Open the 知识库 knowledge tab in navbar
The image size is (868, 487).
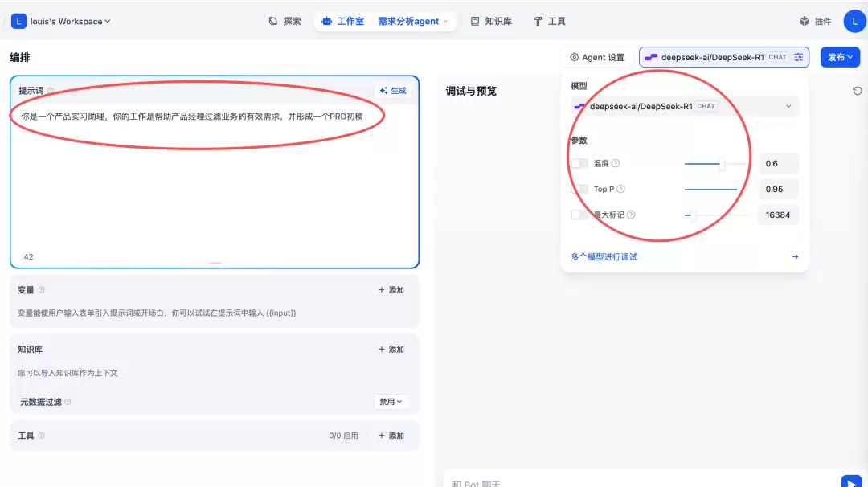pyautogui.click(x=491, y=21)
